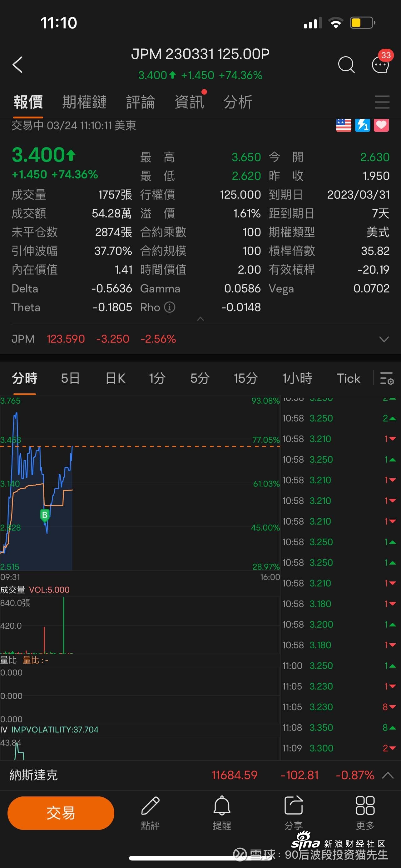The image size is (401, 868).
Task: Open the hamburger menu beside 分析 tab
Action: point(382,102)
